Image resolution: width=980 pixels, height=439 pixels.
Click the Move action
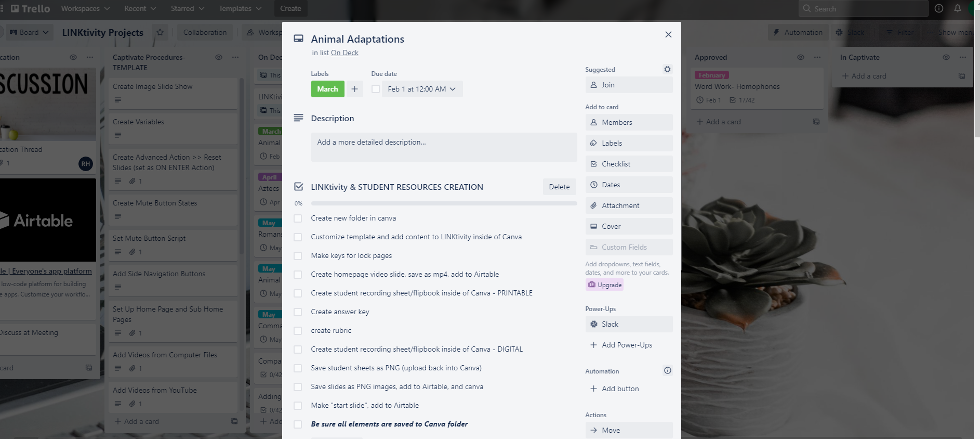(x=629, y=430)
